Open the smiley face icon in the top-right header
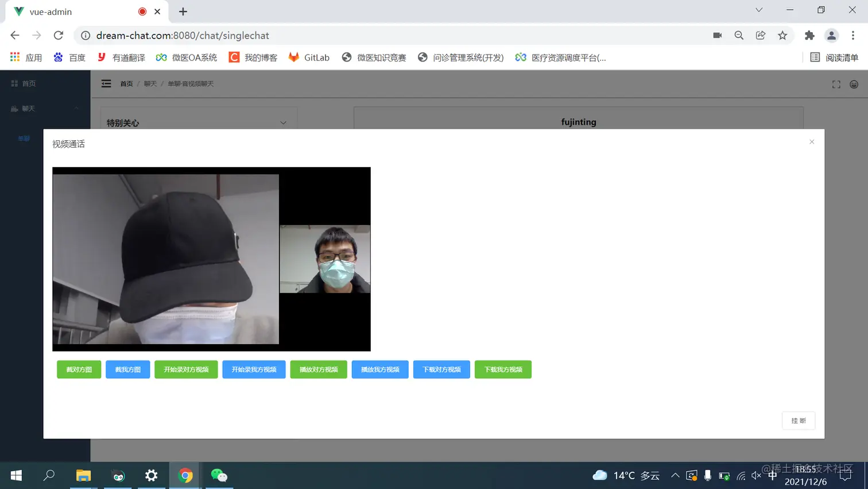 tap(854, 84)
